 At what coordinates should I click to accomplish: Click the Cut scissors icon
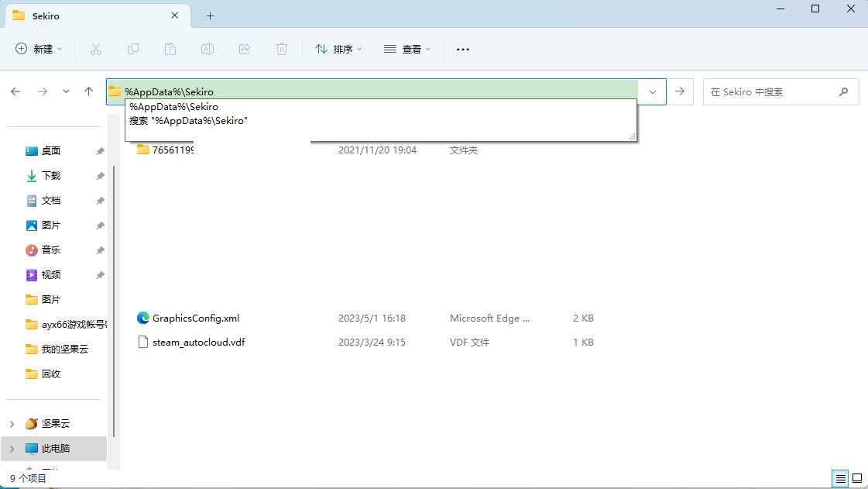(x=96, y=49)
